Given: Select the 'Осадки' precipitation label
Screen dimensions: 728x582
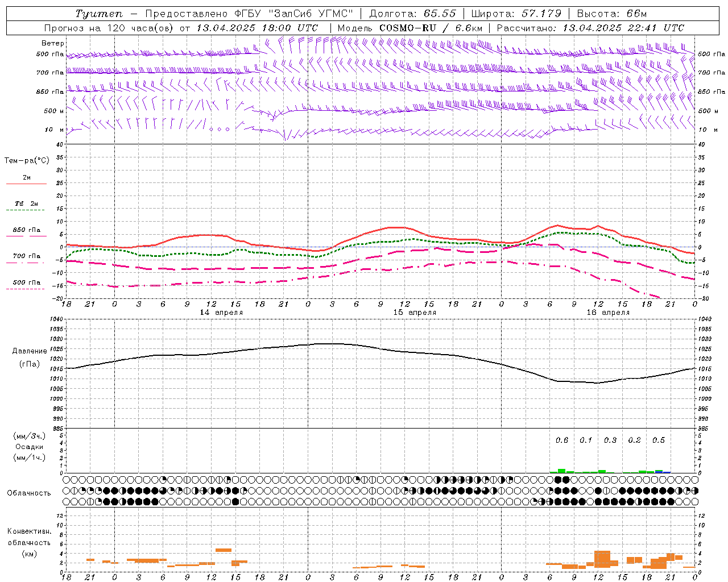Looking at the screenshot, I should pyautogui.click(x=30, y=447).
